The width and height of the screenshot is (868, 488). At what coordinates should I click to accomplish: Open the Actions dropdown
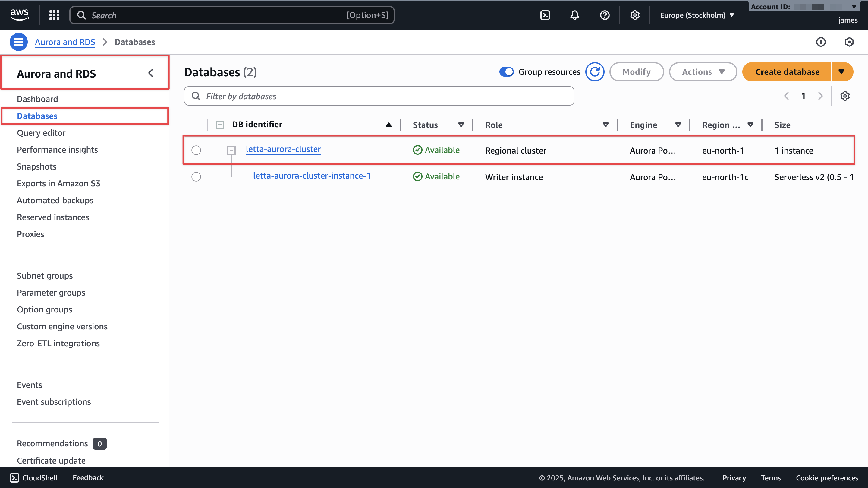(x=703, y=72)
